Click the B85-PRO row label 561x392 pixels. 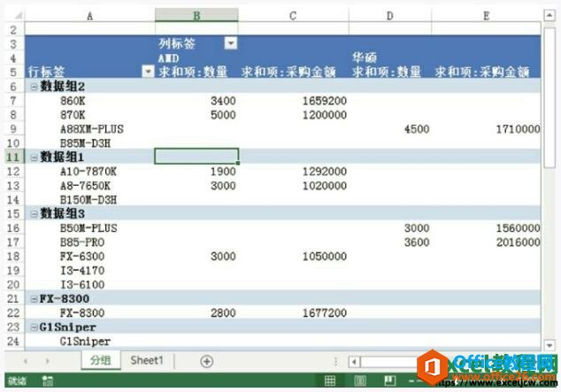click(82, 242)
